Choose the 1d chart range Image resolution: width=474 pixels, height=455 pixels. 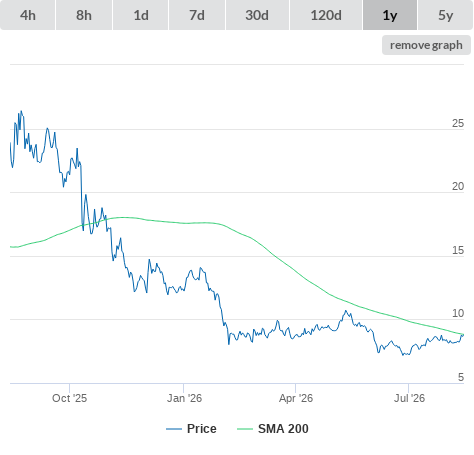(x=141, y=15)
